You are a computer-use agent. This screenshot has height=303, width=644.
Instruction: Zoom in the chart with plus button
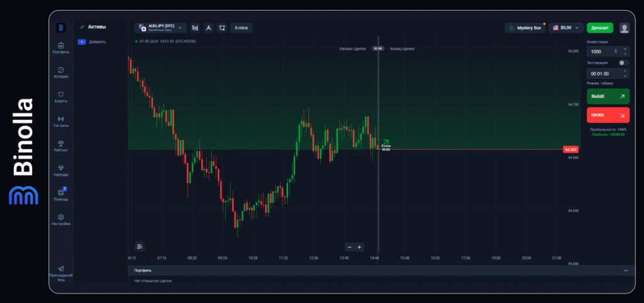pos(360,247)
